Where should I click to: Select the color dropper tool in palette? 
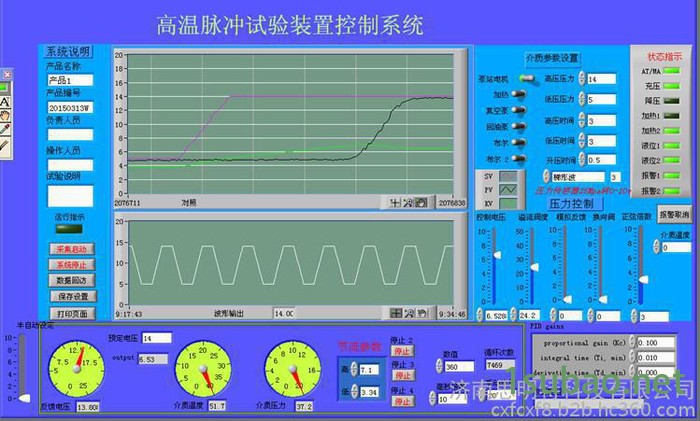point(5,129)
